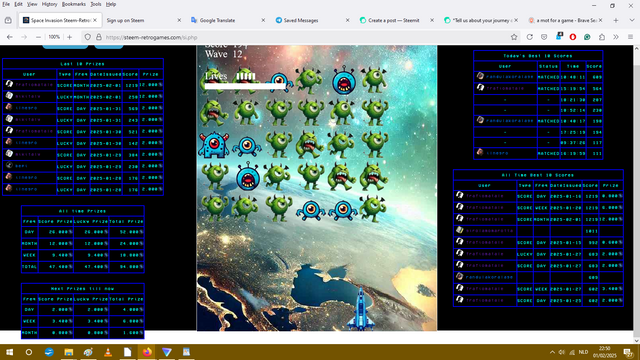Switch to a mot for a game tab
The height and width of the screenshot is (360, 640).
565,20
